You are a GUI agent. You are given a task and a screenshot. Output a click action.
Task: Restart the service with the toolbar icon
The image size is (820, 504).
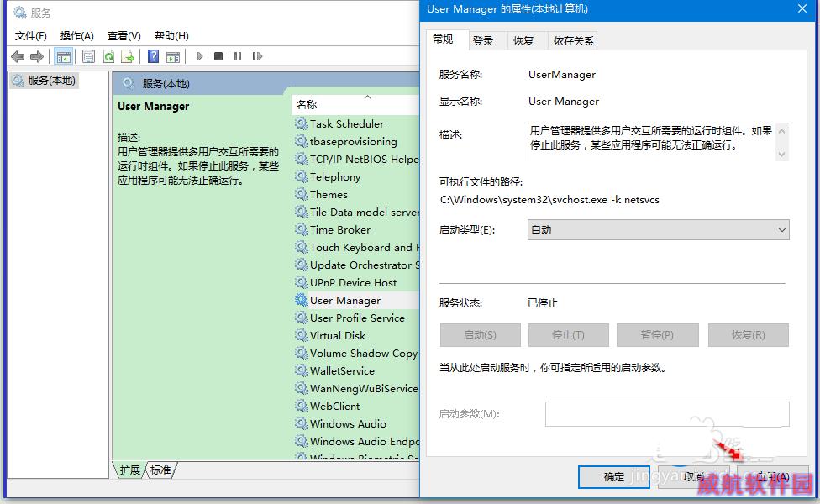[257, 56]
